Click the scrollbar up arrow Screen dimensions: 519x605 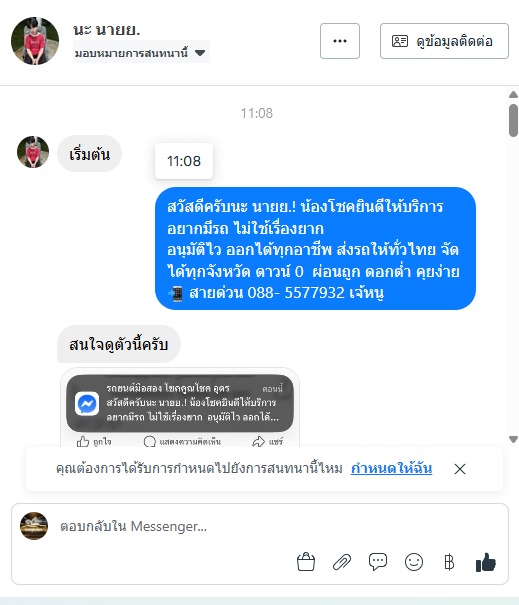pos(513,95)
